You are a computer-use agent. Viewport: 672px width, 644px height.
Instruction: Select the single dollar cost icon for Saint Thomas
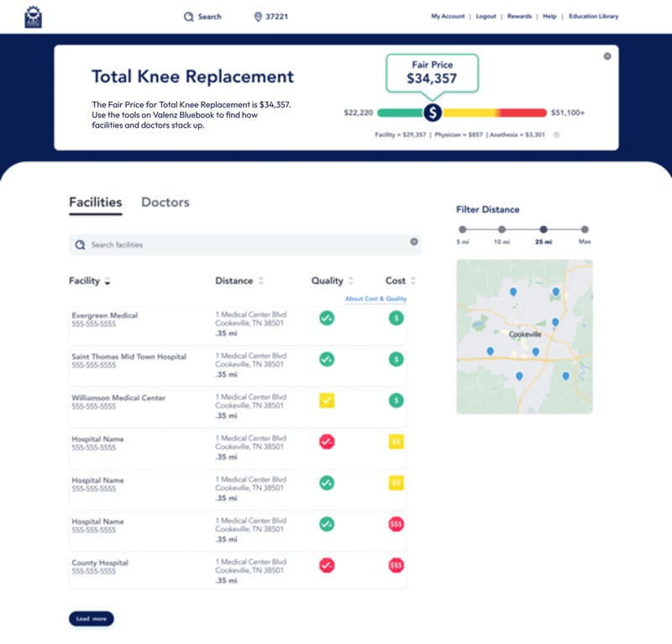coord(396,359)
